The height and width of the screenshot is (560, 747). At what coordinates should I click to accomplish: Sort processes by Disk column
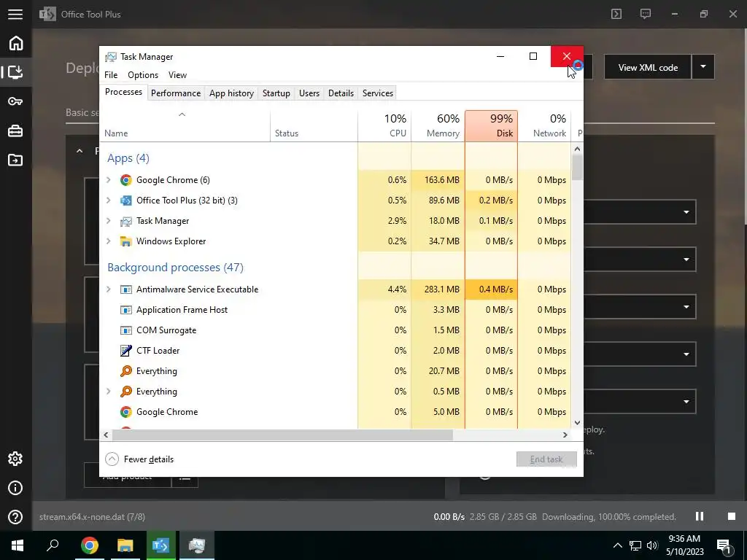491,125
